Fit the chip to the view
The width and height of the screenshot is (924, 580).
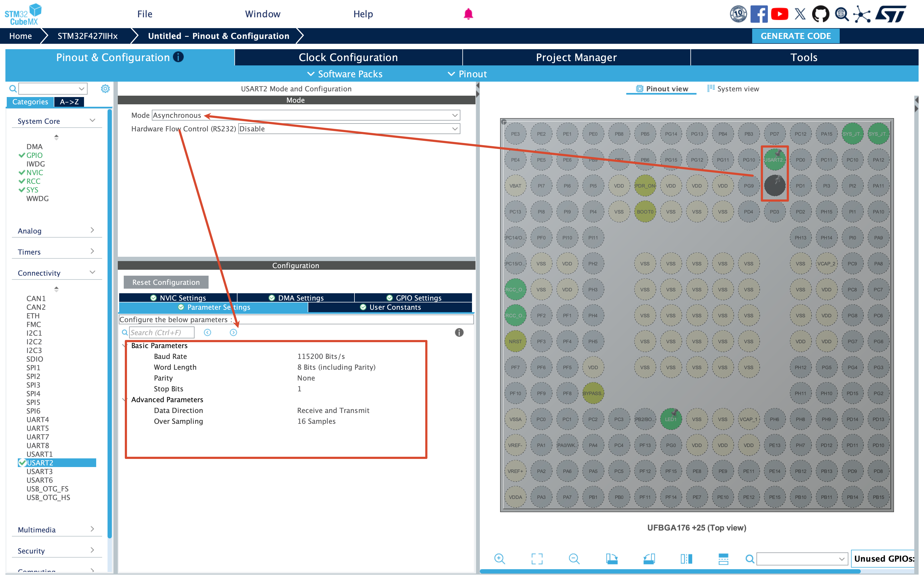537,559
